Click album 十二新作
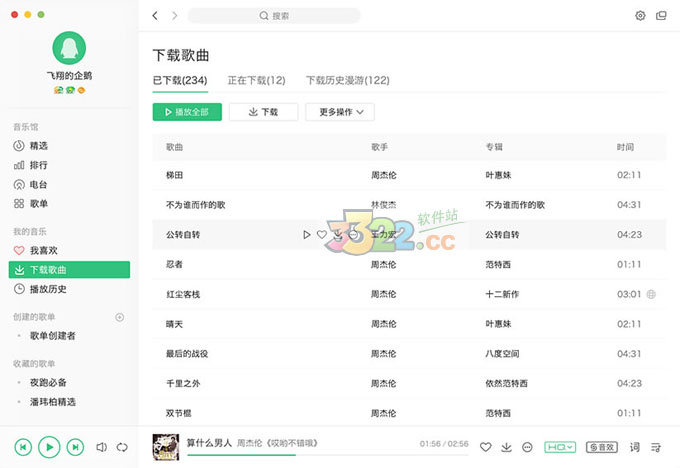The image size is (680, 468). 502,294
